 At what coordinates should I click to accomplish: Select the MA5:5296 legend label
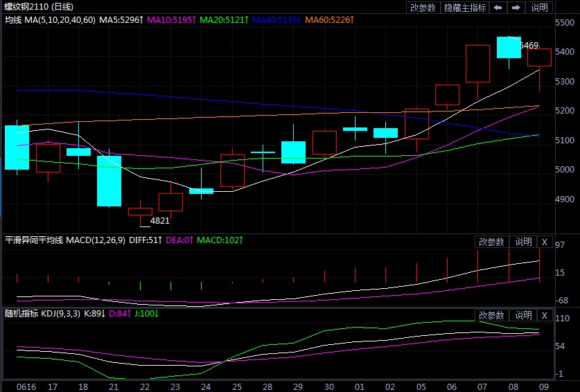pyautogui.click(x=121, y=20)
